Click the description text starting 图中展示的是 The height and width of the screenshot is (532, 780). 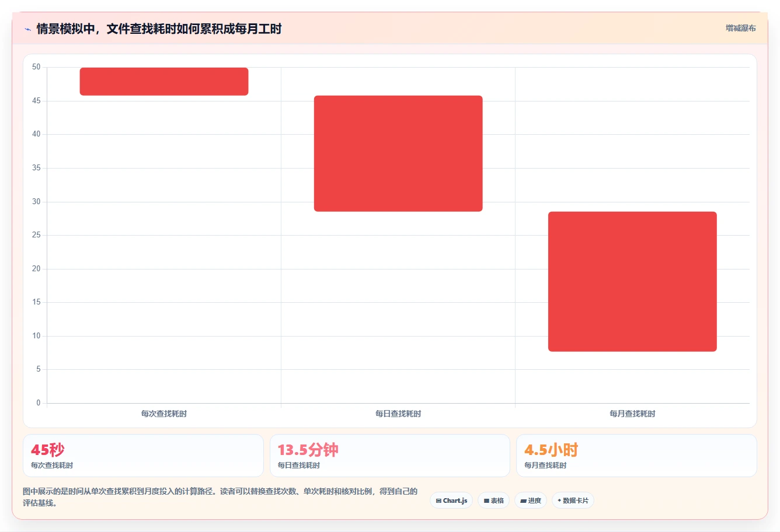220,497
